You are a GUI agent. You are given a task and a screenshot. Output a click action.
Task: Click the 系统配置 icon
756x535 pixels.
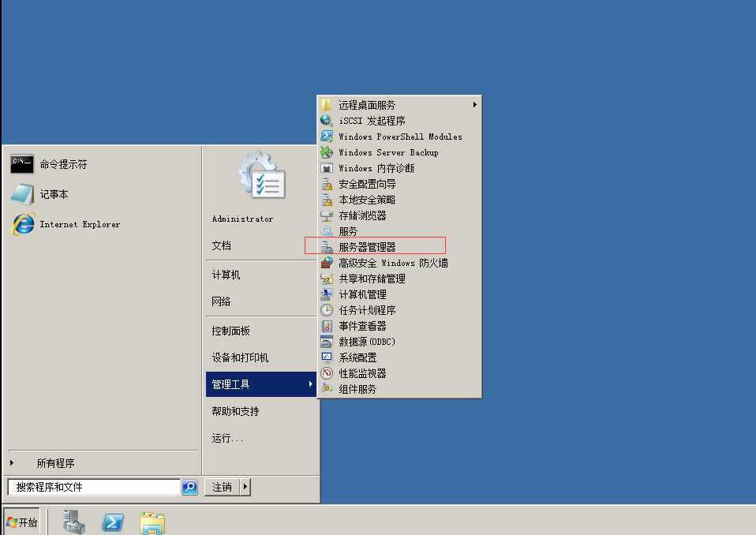327,357
